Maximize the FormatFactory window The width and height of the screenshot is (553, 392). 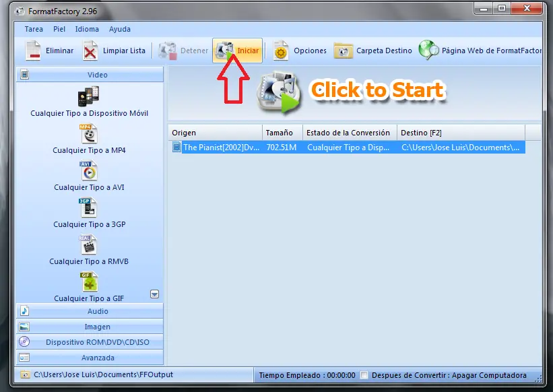click(x=502, y=9)
